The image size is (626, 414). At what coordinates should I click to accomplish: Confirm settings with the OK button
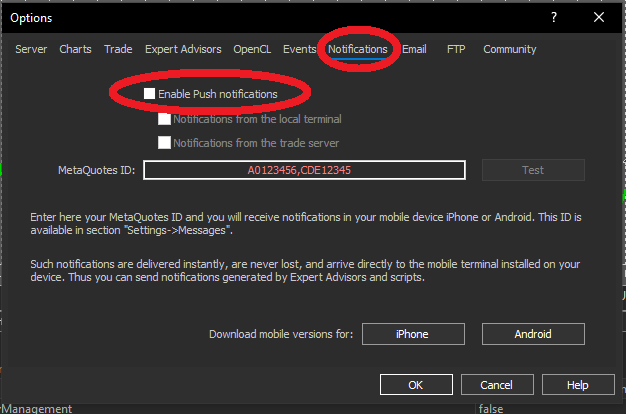[x=416, y=385]
